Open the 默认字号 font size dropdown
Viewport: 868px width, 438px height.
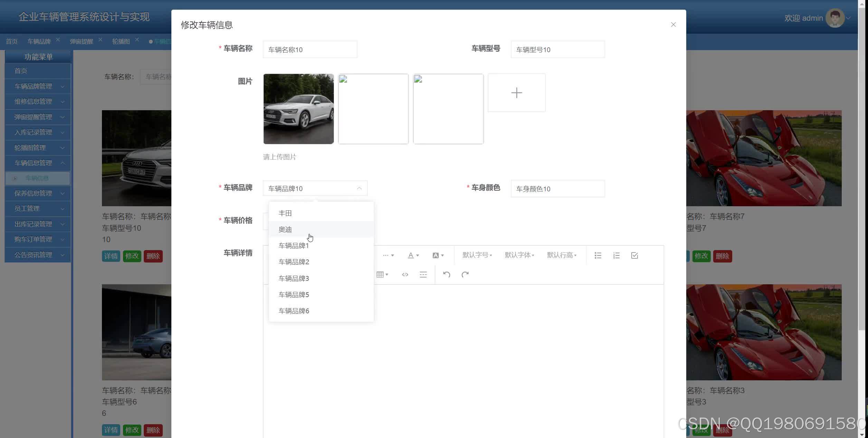click(x=477, y=255)
